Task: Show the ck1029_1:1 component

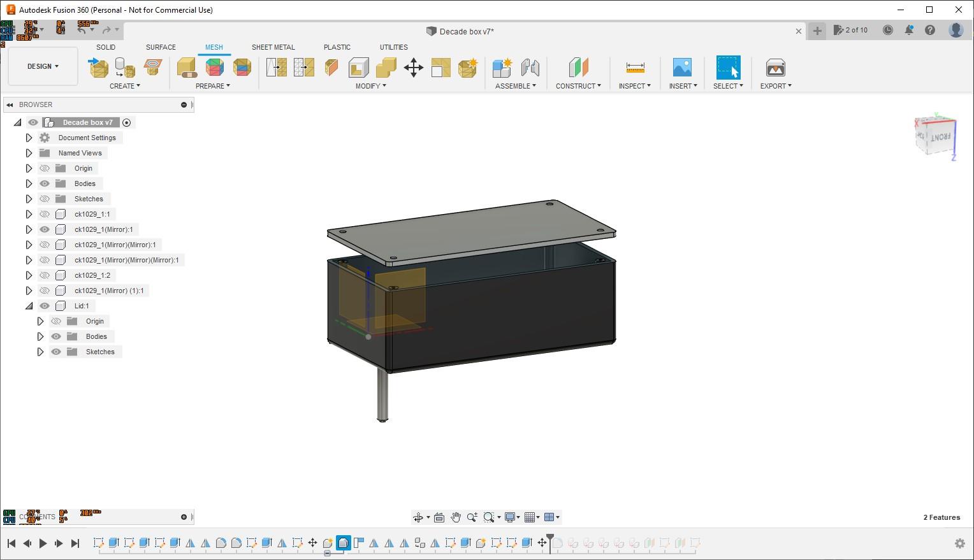Action: (x=45, y=214)
